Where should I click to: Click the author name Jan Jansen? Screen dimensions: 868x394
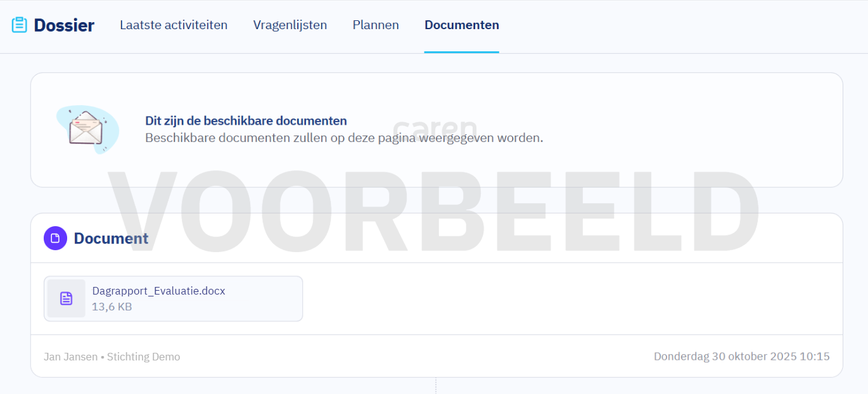click(69, 357)
